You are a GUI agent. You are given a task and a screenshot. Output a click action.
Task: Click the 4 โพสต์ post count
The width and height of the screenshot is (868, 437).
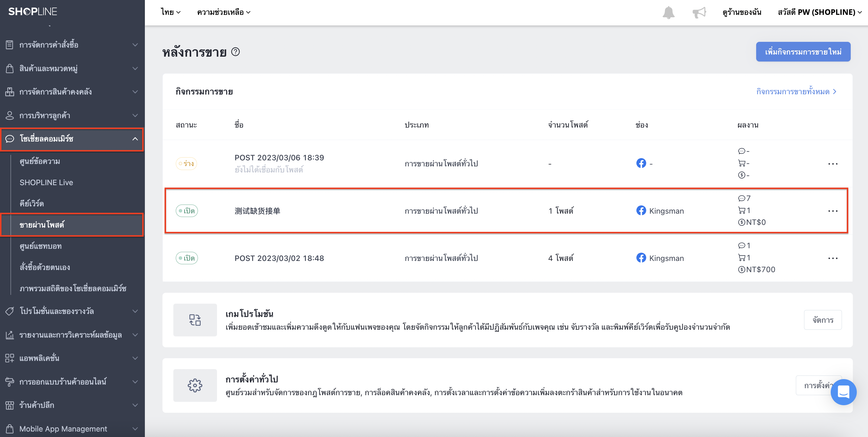(x=561, y=258)
